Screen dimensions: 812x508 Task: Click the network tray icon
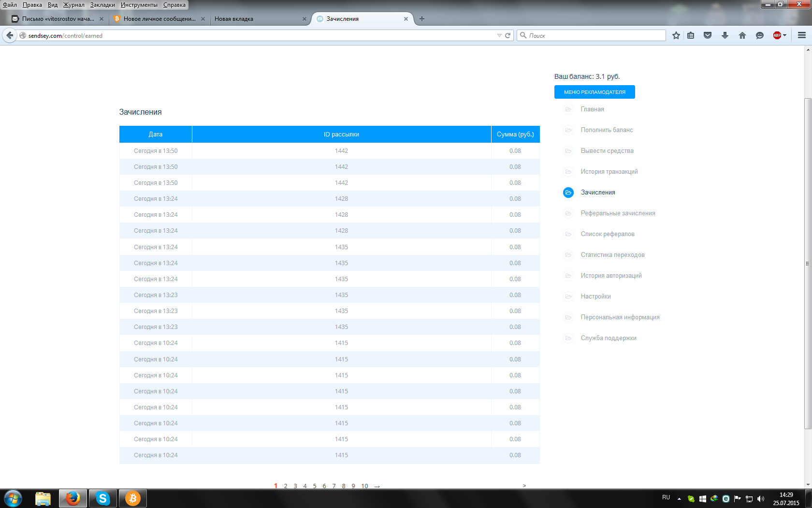point(749,499)
